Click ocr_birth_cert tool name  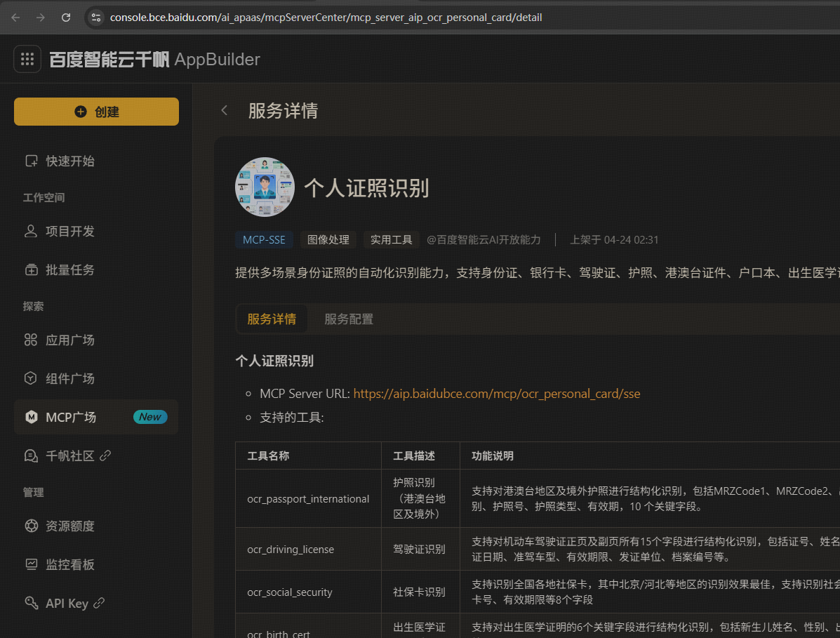(279, 633)
